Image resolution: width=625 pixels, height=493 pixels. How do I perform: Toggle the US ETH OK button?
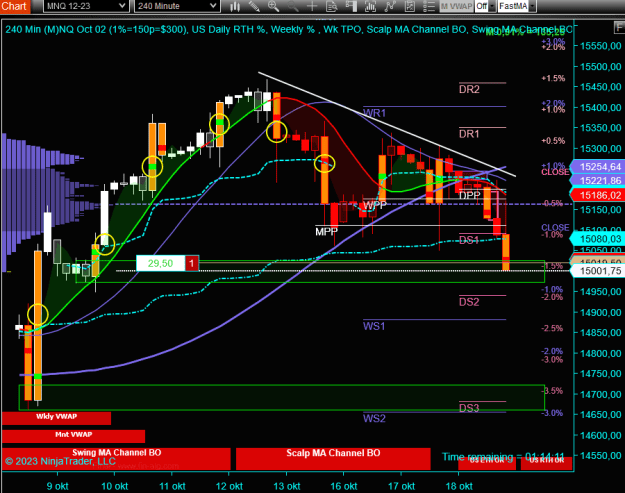point(487,462)
